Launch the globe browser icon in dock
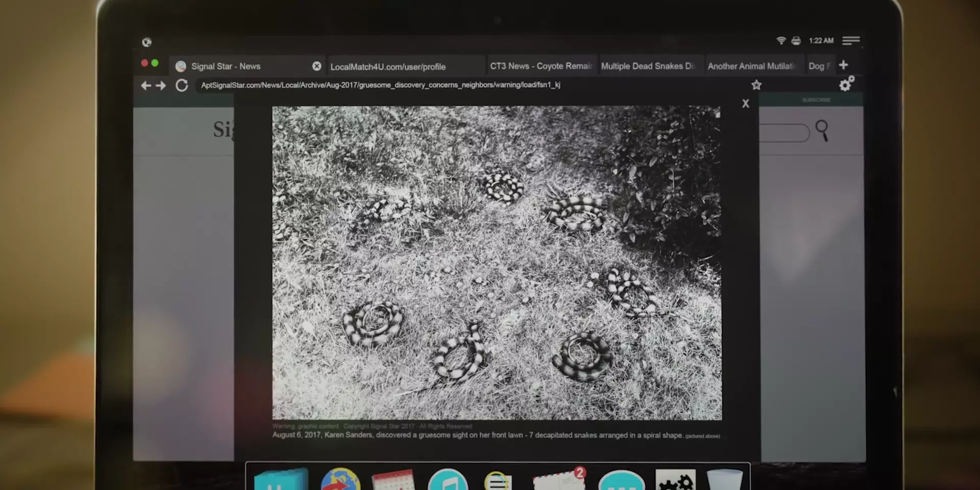Viewport: 980px width, 490px height. click(x=340, y=480)
